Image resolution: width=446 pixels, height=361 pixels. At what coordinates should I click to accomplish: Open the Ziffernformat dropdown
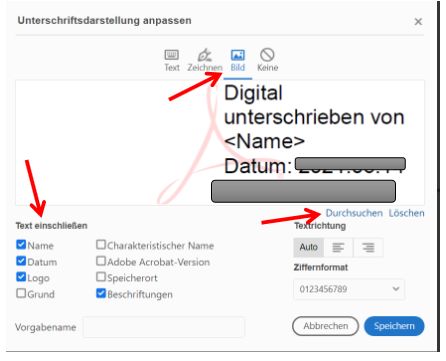coord(349,289)
